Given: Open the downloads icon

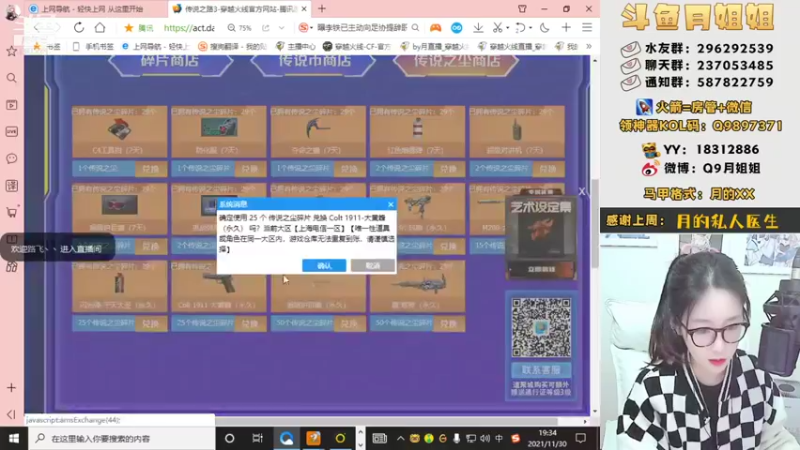Looking at the screenshot, I should [x=478, y=28].
